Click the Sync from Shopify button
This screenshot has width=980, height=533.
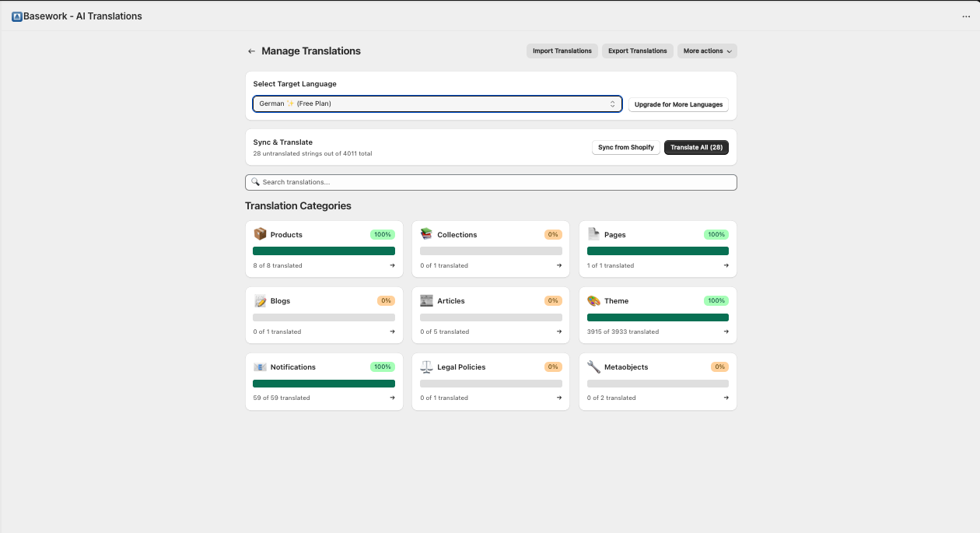click(625, 147)
